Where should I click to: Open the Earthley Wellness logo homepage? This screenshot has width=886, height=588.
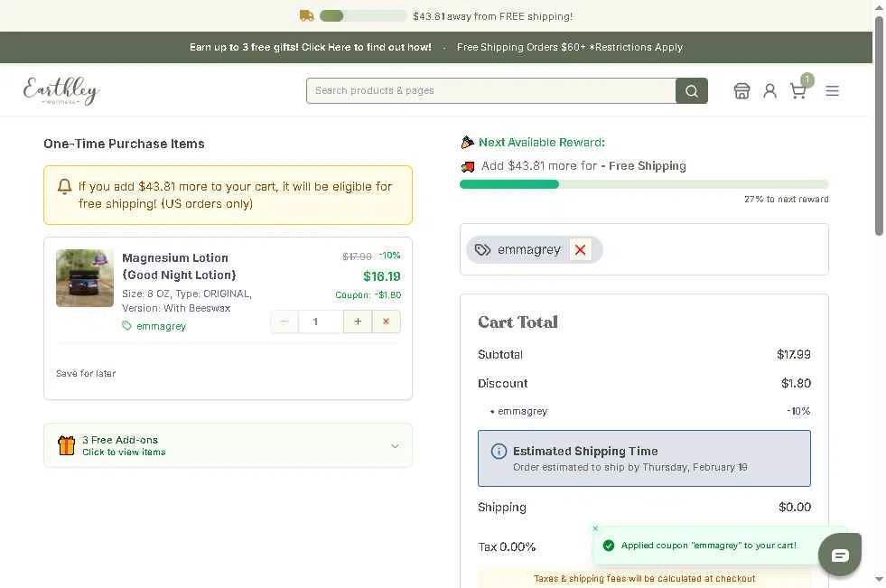click(61, 90)
